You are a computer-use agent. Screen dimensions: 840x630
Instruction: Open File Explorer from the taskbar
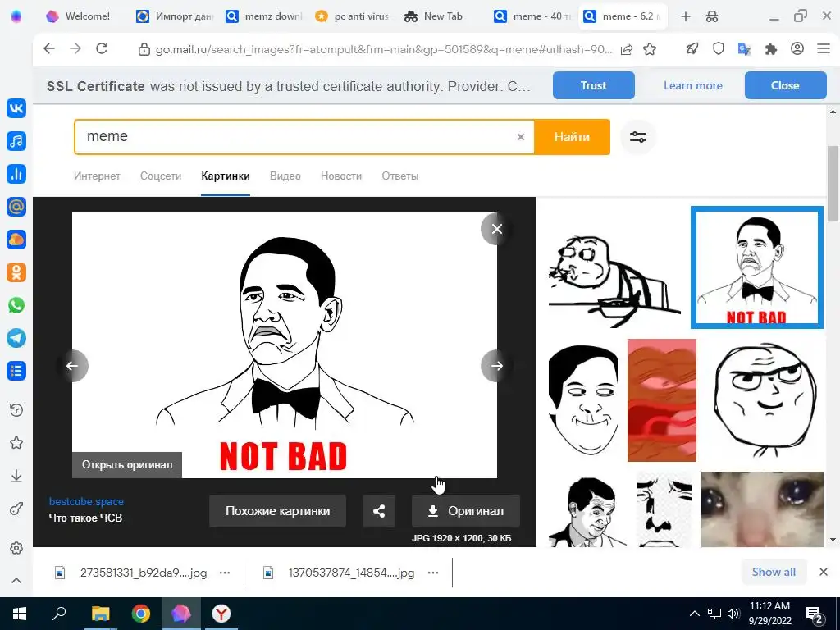pos(100,614)
